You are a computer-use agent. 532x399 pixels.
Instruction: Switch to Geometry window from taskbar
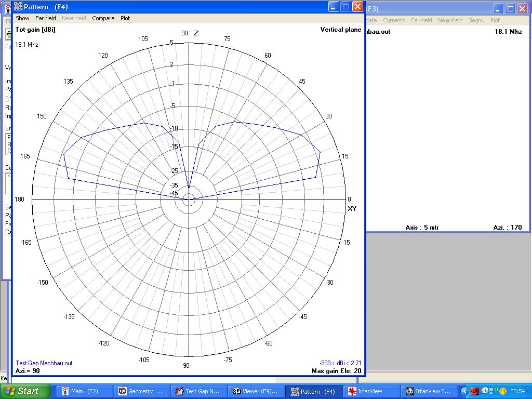[x=141, y=391]
